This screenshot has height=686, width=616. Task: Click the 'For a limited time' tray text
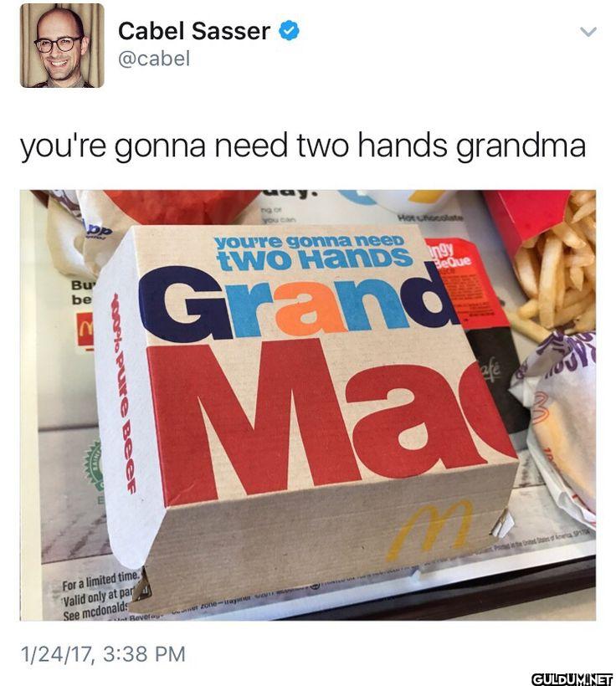(x=101, y=581)
